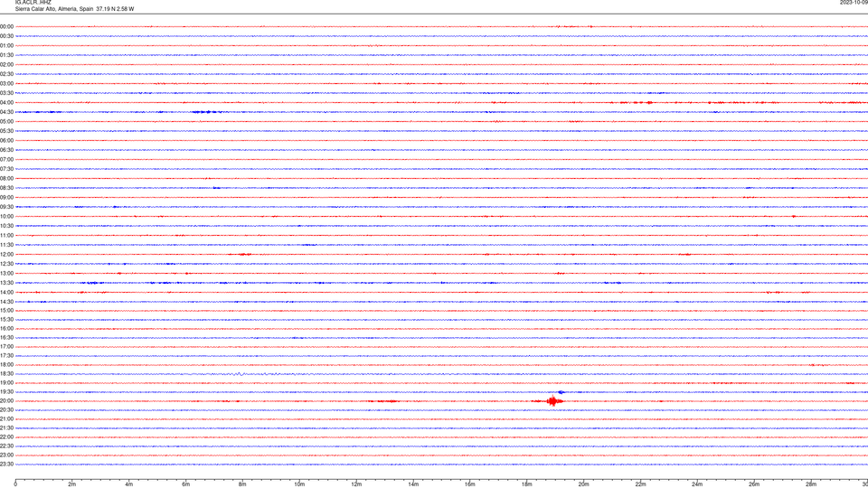Image resolution: width=868 pixels, height=488 pixels.
Task: Select the 03:00 time row label
Action: tap(6, 83)
